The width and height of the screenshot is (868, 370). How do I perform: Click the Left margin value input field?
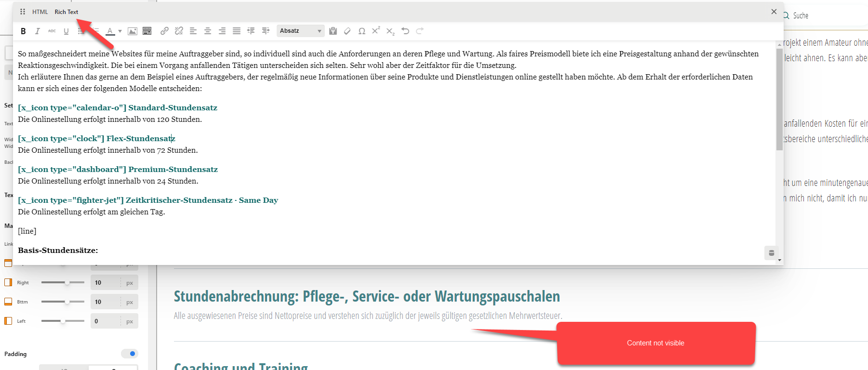click(105, 321)
